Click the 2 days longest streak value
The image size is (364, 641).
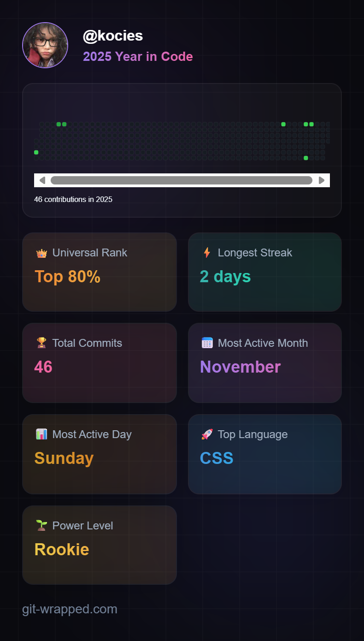point(225,277)
